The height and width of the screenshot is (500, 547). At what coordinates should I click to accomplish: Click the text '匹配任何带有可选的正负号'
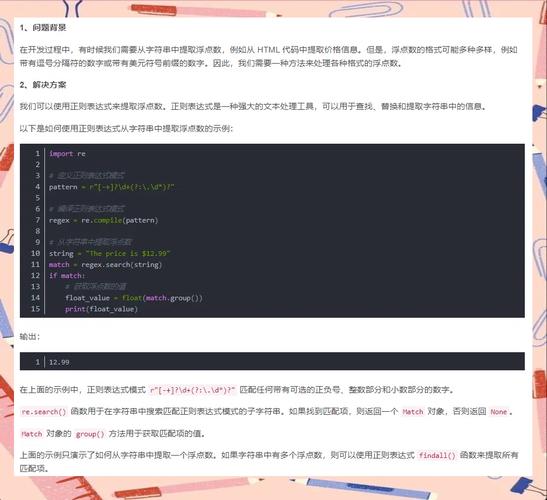[x=290, y=390]
